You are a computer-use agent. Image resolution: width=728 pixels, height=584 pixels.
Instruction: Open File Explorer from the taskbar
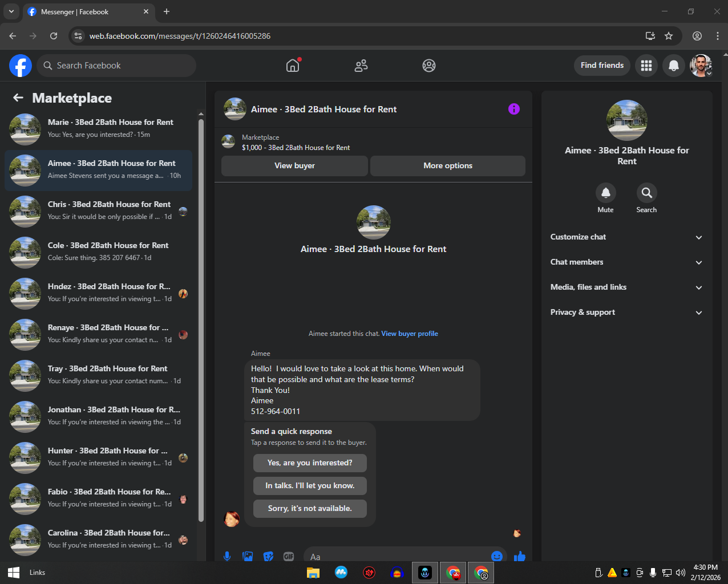(313, 573)
